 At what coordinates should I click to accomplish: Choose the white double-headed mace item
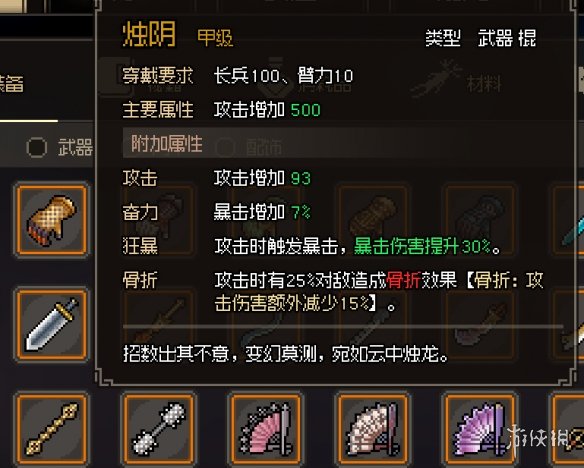[159, 429]
